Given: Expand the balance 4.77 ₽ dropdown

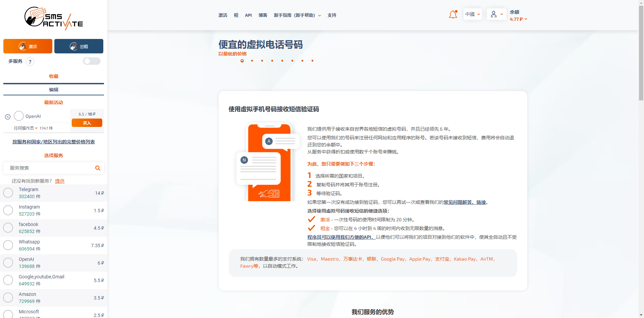Looking at the screenshot, I should tap(519, 19).
